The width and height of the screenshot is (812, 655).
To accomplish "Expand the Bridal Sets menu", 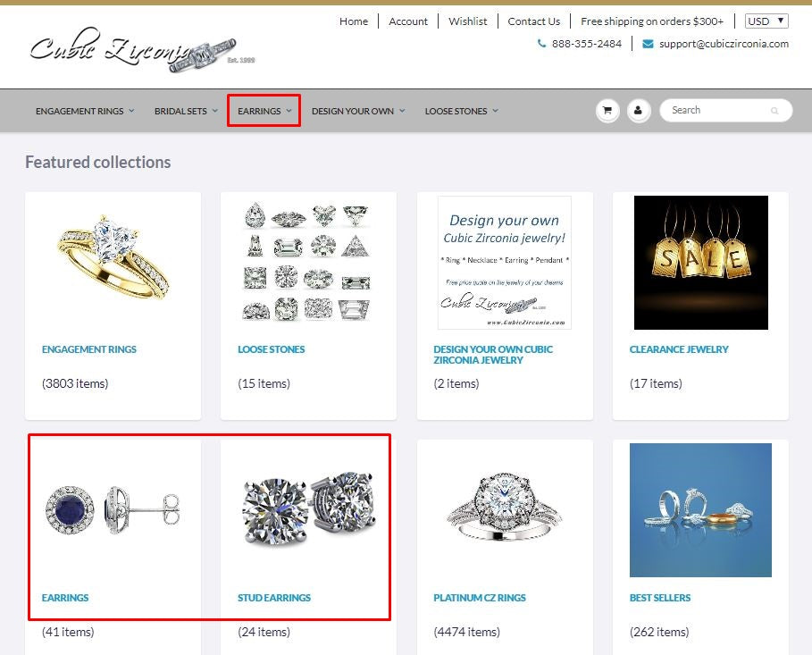I will (x=186, y=111).
